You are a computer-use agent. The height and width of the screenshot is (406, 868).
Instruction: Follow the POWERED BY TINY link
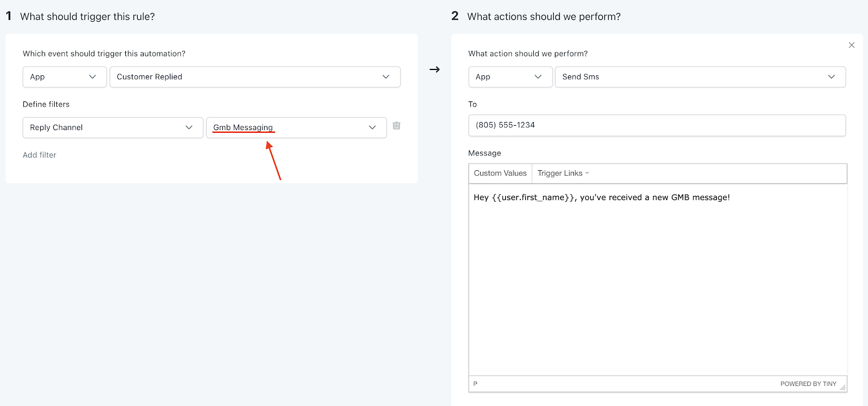click(808, 384)
